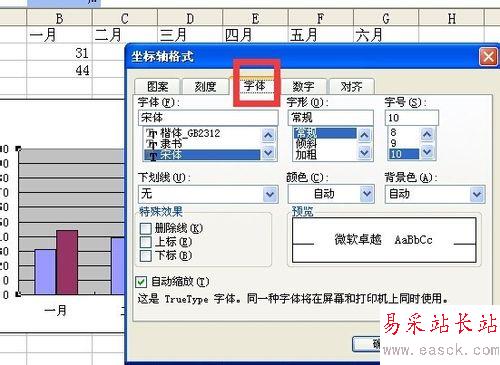Choose 楷体_GB2312 from font list
Viewport: 500px width, 365px height.
[x=201, y=133]
